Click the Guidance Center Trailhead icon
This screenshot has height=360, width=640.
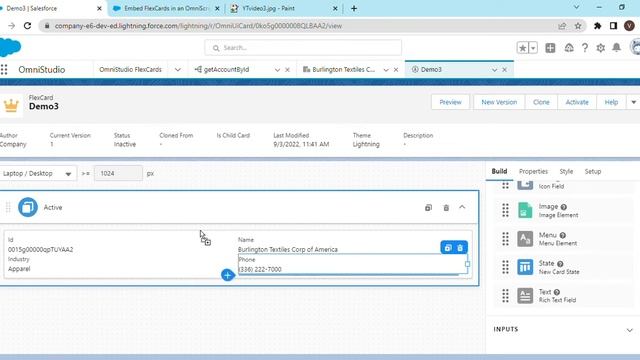click(x=569, y=48)
